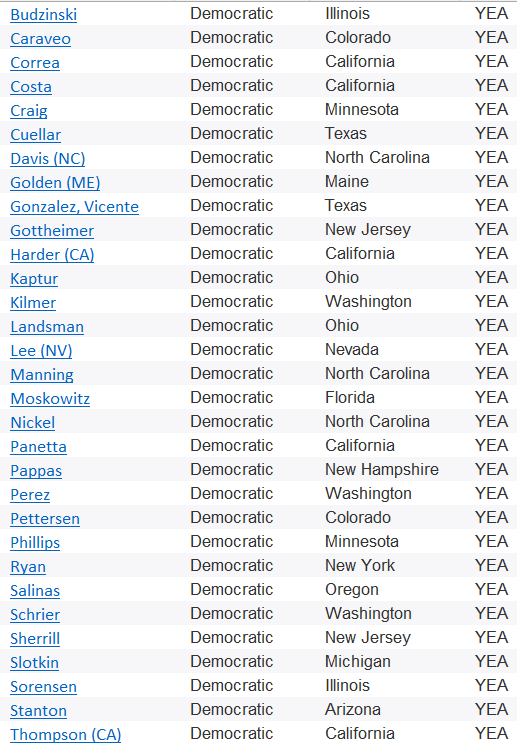This screenshot has width=517, height=745.
Task: Select the Costa link
Action: [x=31, y=87]
